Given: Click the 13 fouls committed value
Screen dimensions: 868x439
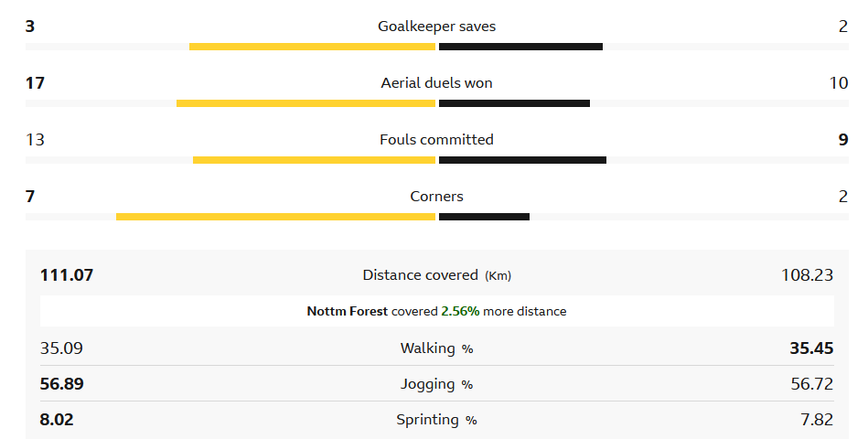Looking at the screenshot, I should pos(36,140).
